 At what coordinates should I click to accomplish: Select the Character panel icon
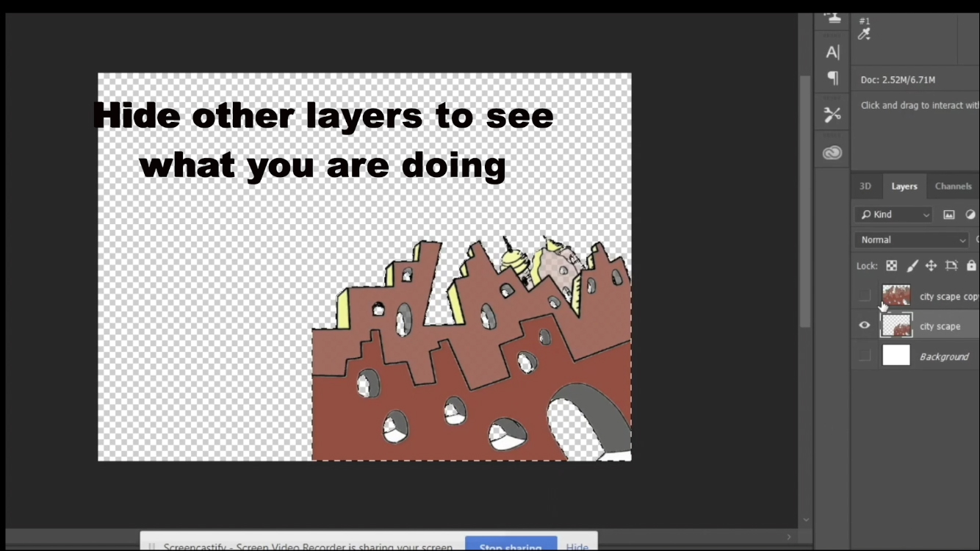coord(832,51)
